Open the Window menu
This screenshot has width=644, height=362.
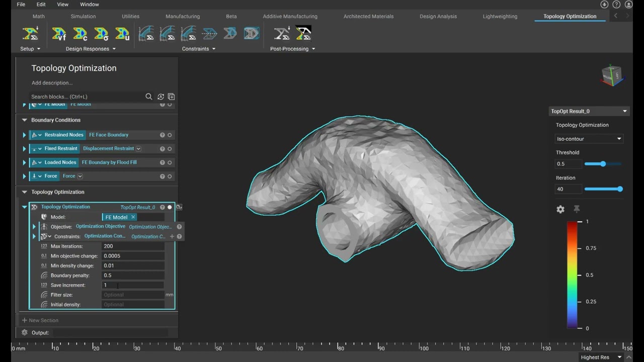click(x=90, y=5)
